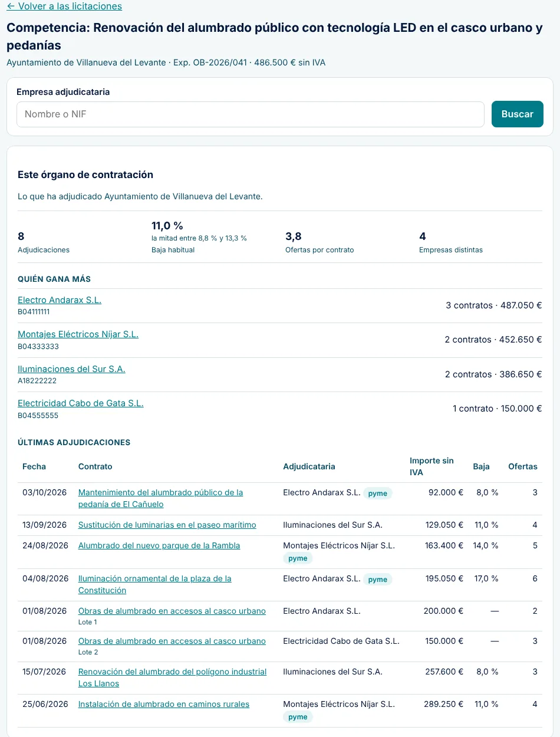Click the 'Empresa adjudicataria' label
This screenshot has height=737, width=560.
pos(63,92)
